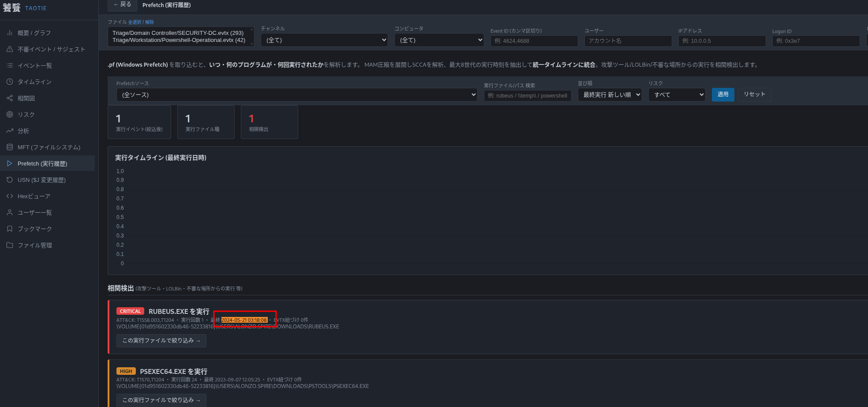Click the 実行タイムライン (最終実行日時) chart heading
868x407 pixels.
click(x=161, y=158)
